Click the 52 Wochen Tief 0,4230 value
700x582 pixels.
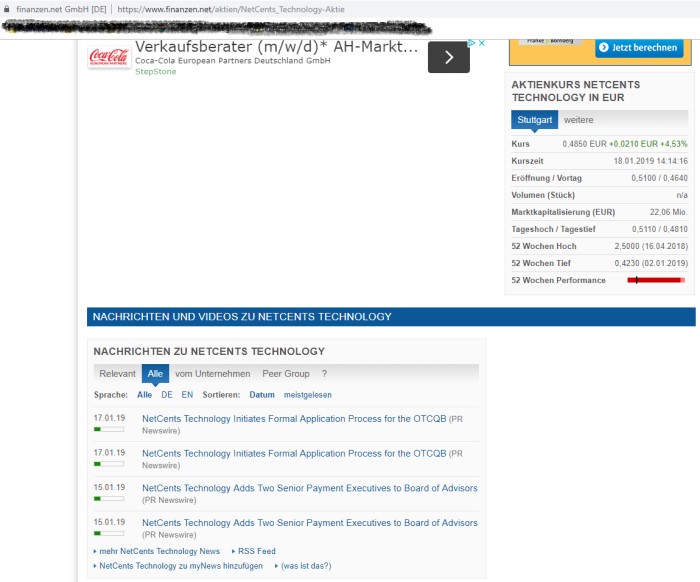tap(651, 263)
